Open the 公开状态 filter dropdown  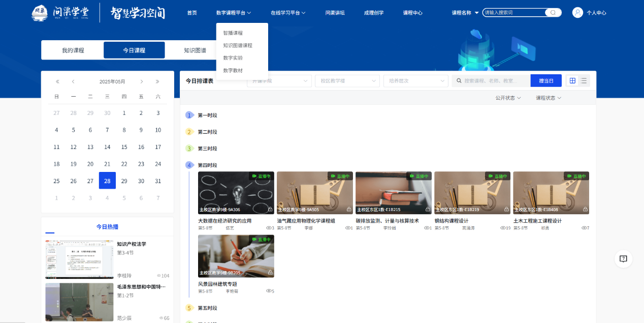[507, 98]
